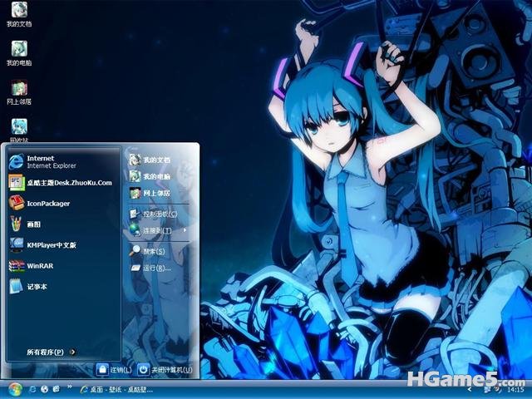Launch KMPlayer中文版 from Start menu
Viewport: 532px width, 399px height.
(x=64, y=245)
